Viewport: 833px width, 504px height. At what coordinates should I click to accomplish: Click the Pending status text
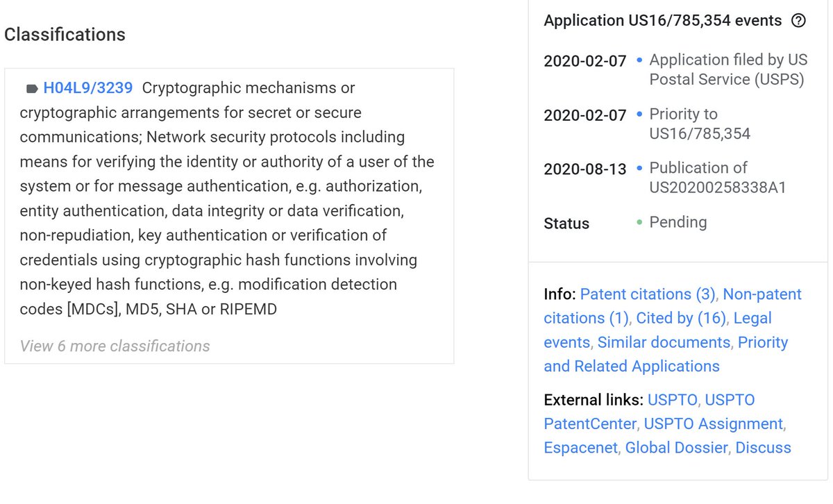(678, 223)
